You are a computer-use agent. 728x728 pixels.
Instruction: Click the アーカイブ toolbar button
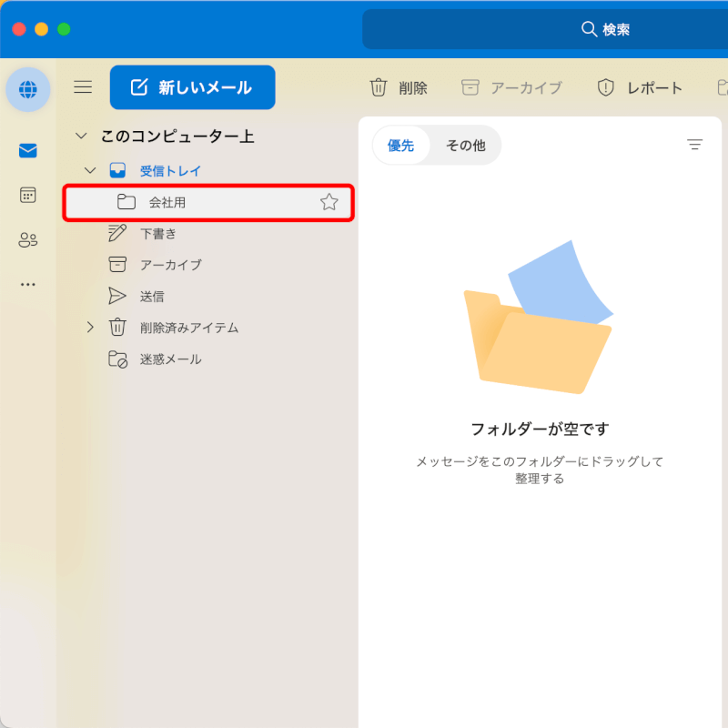(511, 87)
